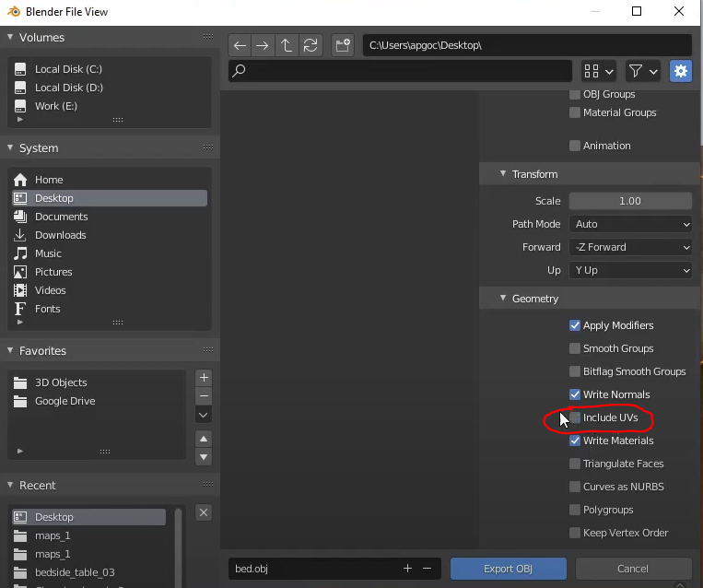Create a new directory icon
This screenshot has height=588, width=703.
click(x=343, y=45)
